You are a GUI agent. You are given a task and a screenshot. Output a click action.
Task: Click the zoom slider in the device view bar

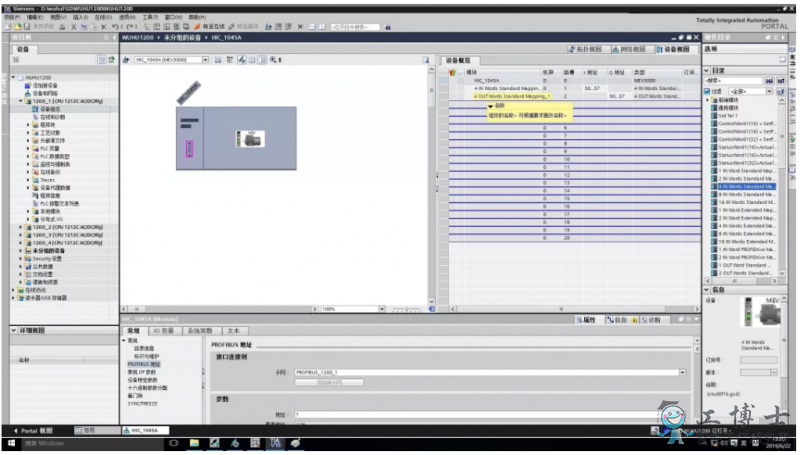[407, 310]
